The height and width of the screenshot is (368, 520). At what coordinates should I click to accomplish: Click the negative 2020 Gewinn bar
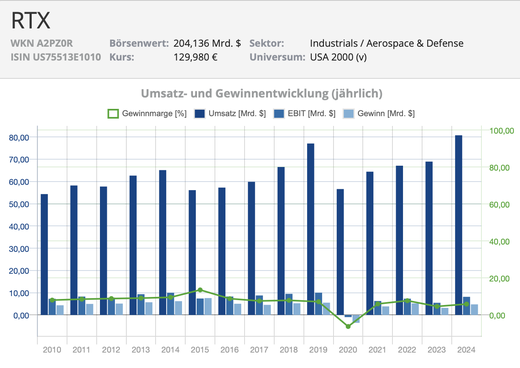click(x=356, y=319)
